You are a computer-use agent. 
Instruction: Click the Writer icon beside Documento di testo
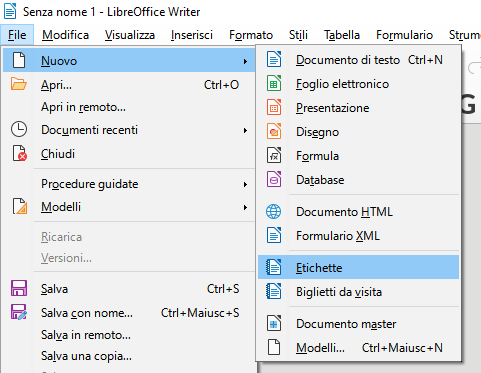(x=274, y=60)
